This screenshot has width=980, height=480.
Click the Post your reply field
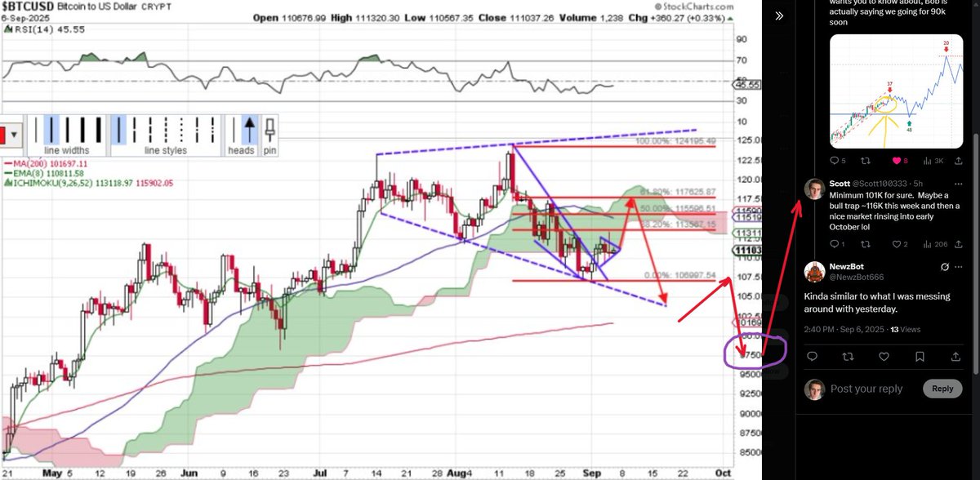866,389
